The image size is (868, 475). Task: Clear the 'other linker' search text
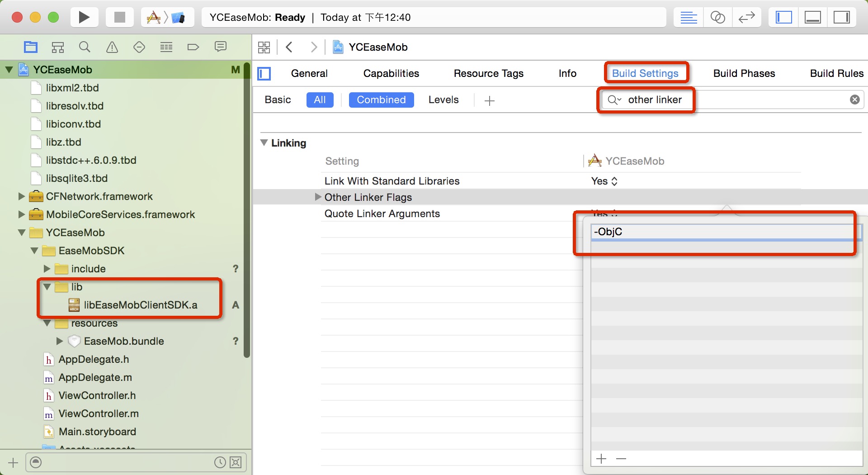point(854,100)
